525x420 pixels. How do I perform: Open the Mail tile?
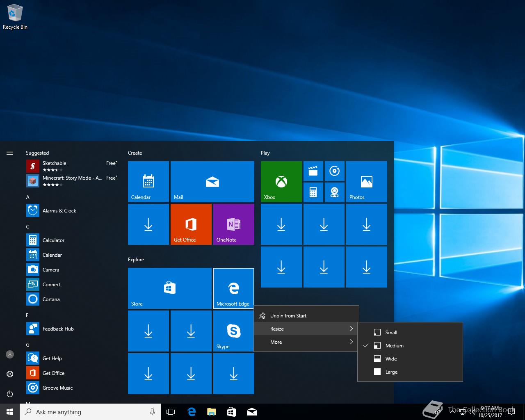click(212, 182)
